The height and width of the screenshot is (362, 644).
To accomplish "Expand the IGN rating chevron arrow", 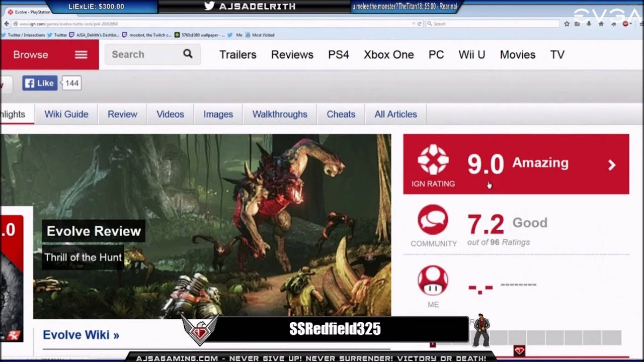I will coord(612,165).
